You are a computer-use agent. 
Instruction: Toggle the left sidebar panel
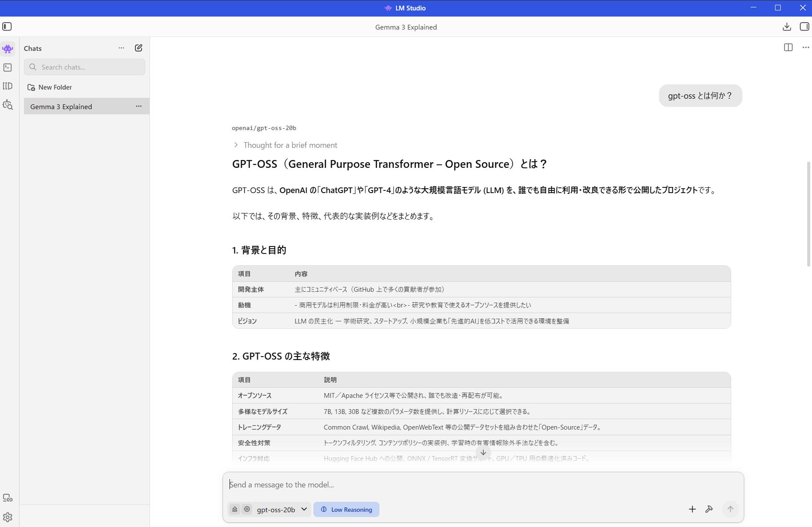(7, 27)
